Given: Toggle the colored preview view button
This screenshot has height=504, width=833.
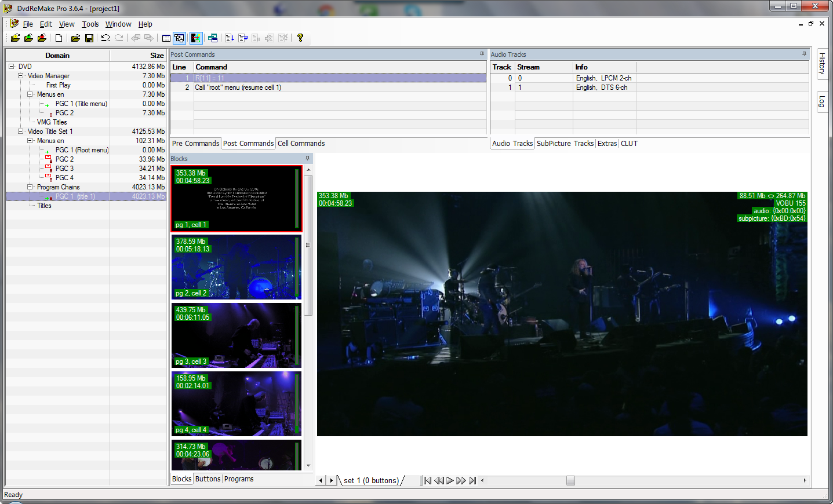Looking at the screenshot, I should pyautogui.click(x=196, y=38).
